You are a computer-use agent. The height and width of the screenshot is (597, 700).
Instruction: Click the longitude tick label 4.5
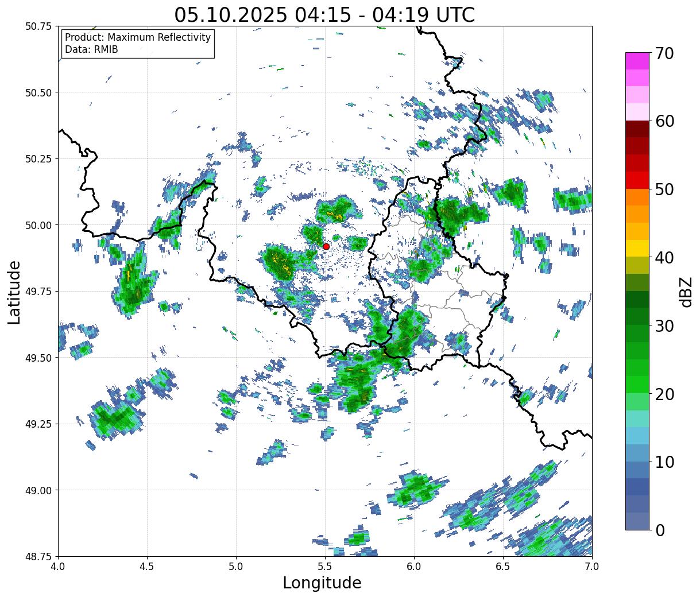[148, 566]
